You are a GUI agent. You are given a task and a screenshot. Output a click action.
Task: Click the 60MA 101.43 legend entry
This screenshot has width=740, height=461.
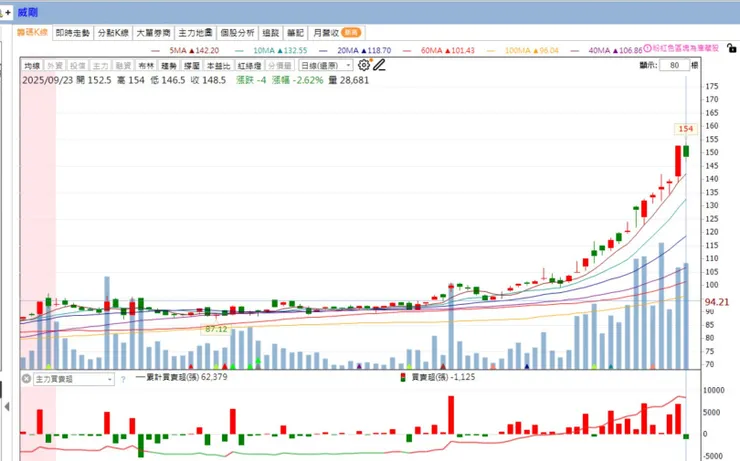pyautogui.click(x=439, y=50)
